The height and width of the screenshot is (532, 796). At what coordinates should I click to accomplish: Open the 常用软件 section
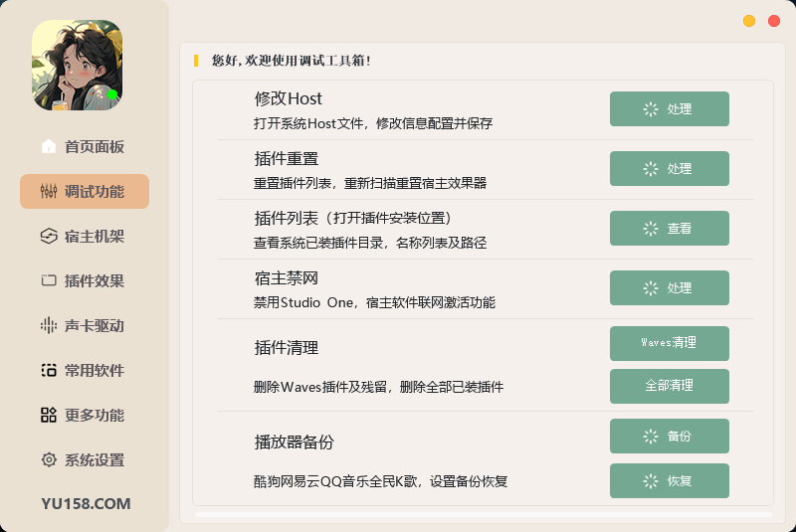[x=85, y=370]
